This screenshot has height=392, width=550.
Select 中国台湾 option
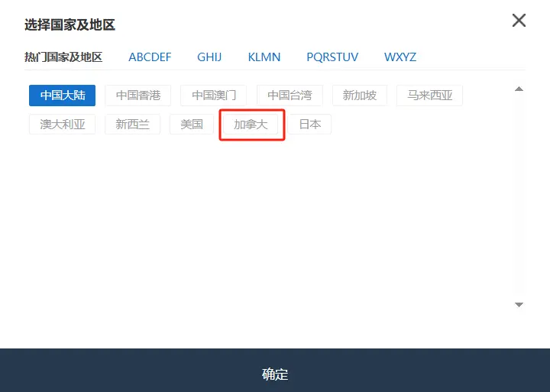point(290,96)
